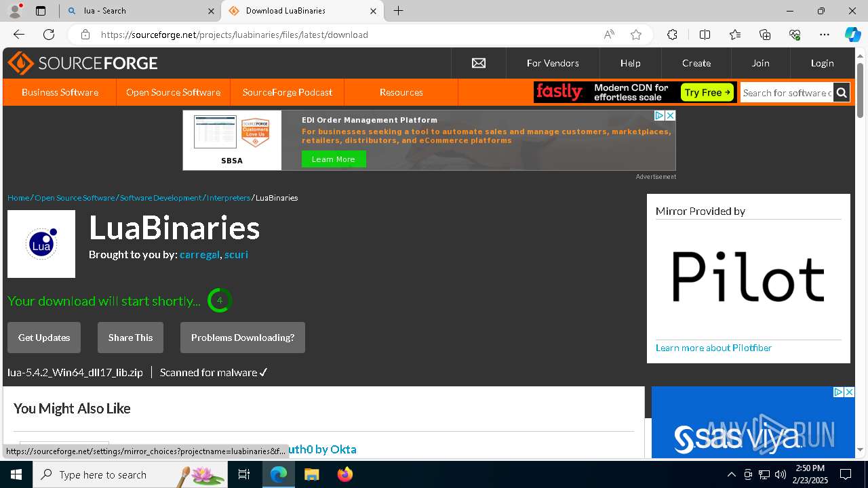
Task: Click the SourceForge logo
Action: (83, 63)
